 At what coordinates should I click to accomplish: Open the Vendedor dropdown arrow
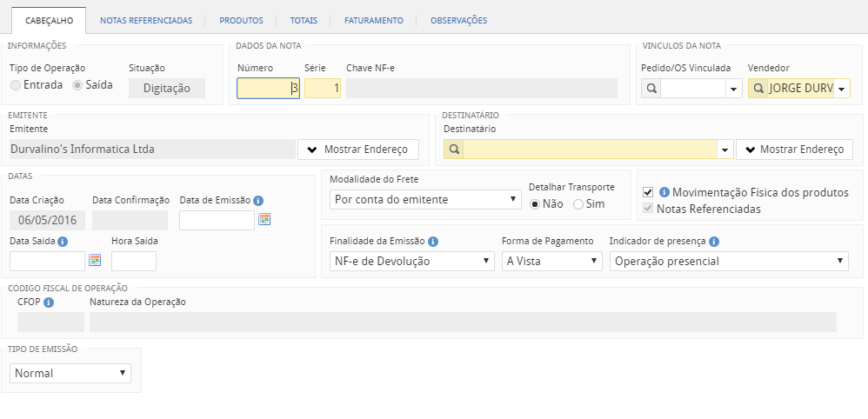tap(842, 89)
